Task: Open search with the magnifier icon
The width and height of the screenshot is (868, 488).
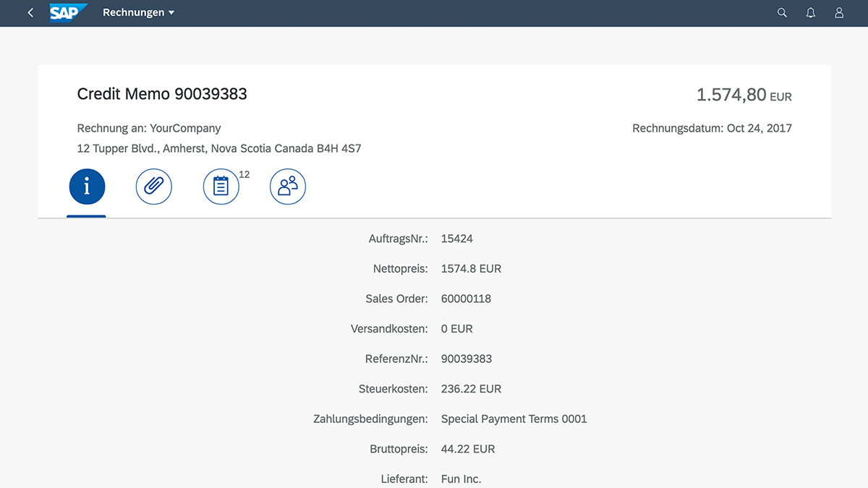Action: point(782,13)
